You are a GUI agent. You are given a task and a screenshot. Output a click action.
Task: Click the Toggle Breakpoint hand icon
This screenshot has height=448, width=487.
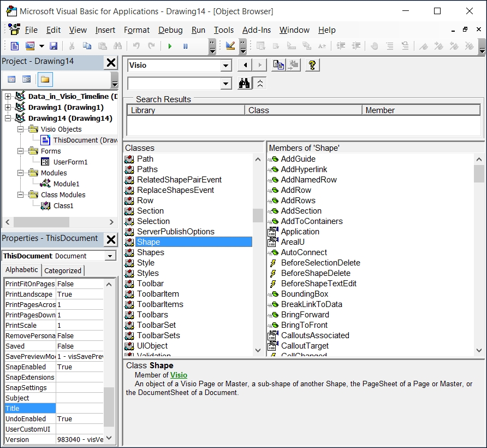coord(375,46)
